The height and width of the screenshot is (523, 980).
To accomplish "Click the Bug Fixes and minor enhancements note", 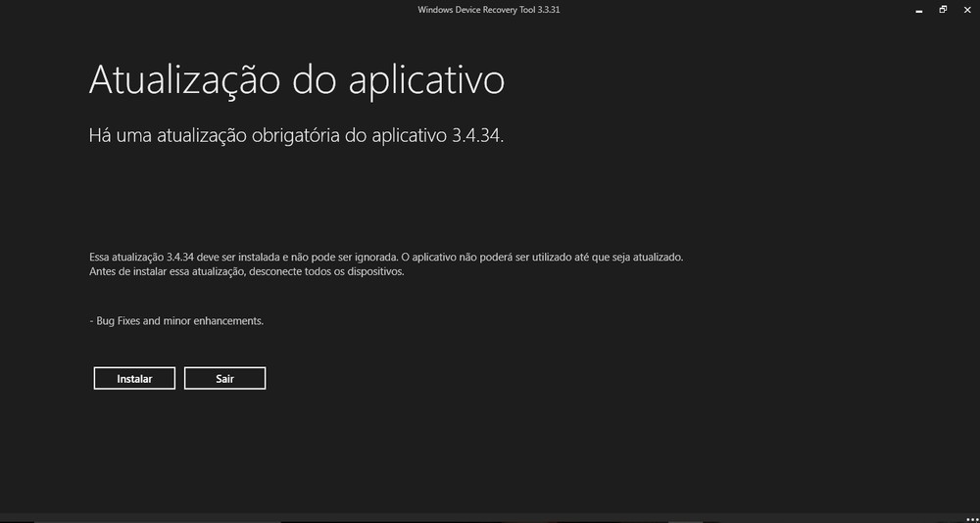I will tap(176, 321).
